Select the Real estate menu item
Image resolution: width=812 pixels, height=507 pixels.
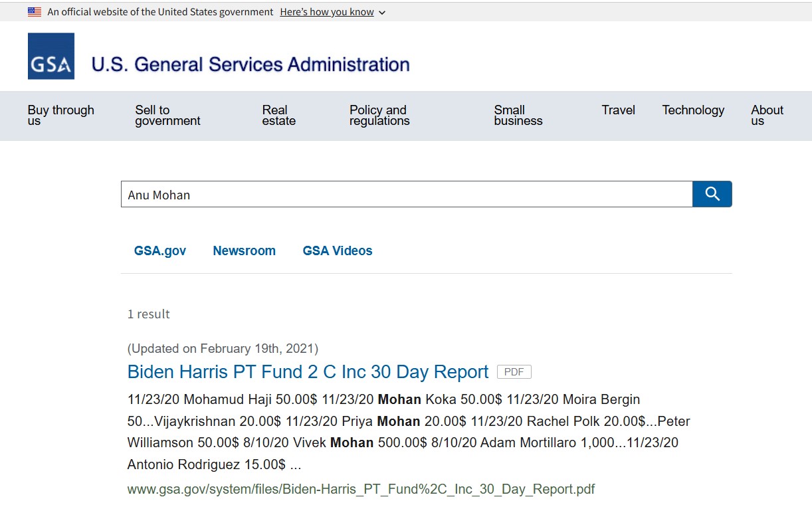[278, 116]
